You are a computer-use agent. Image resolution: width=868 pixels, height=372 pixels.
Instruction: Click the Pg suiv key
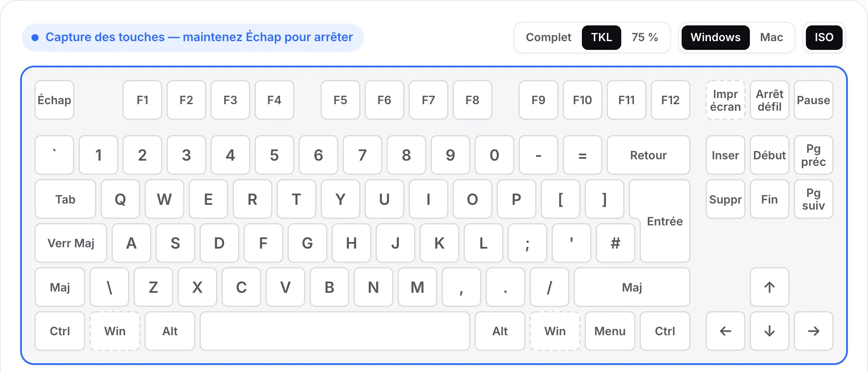tap(813, 199)
